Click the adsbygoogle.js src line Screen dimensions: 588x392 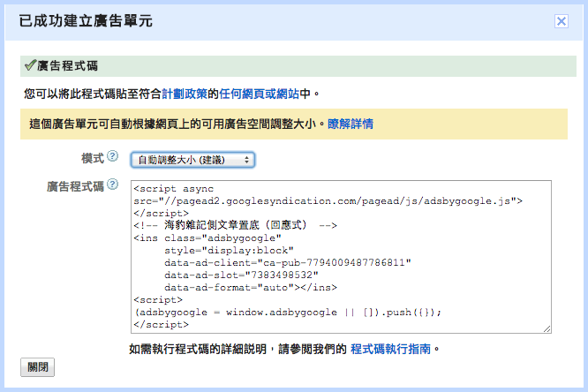[x=328, y=201]
